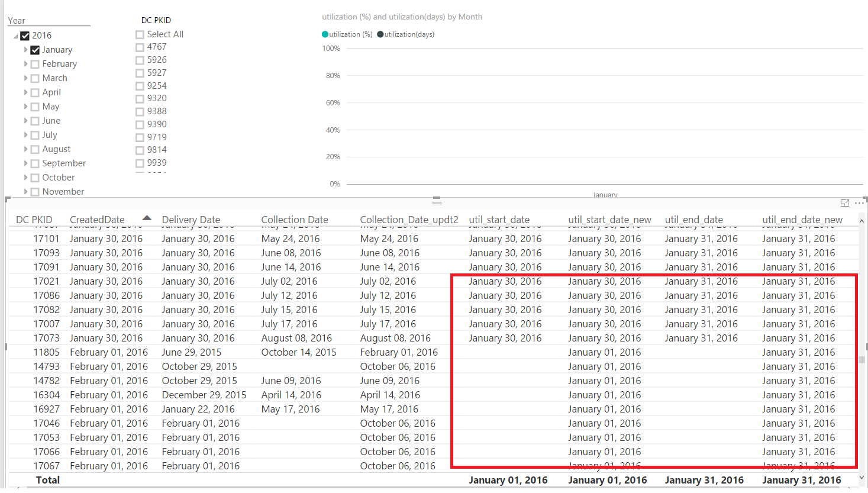
Task: Tick DC PKID 9390 checkbox
Action: coord(140,124)
